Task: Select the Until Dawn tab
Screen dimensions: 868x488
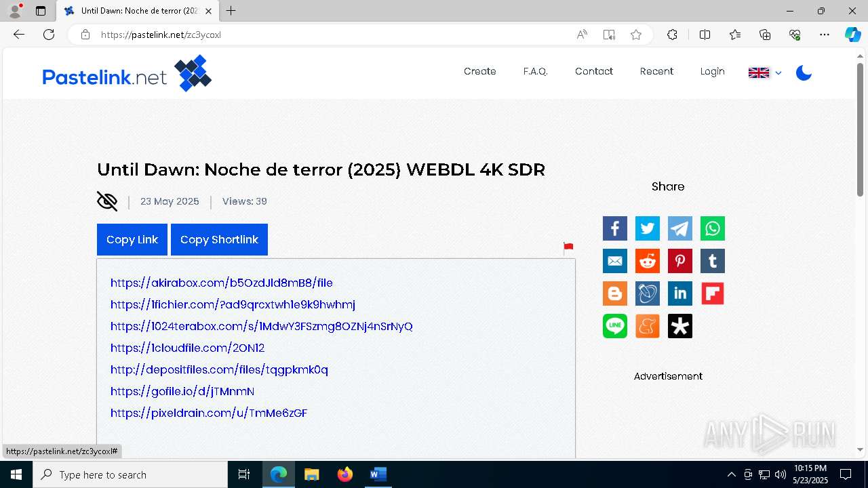Action: click(138, 11)
